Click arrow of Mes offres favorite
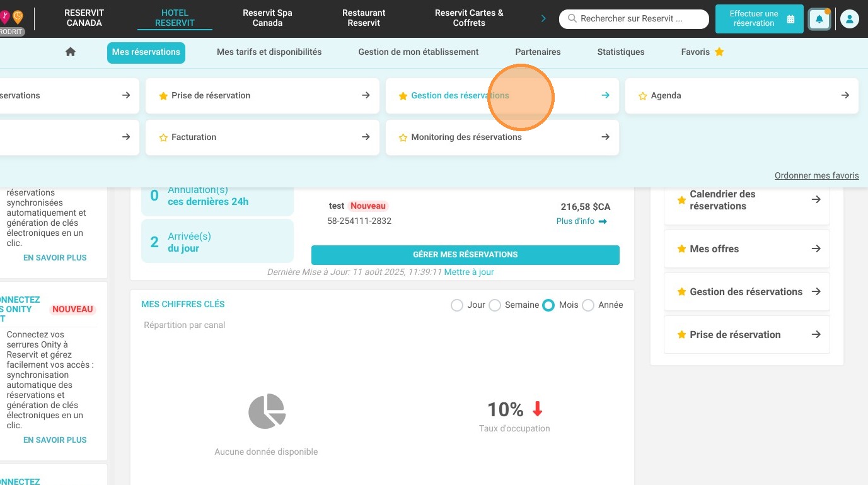Screen dimensions: 868x485 816,248
